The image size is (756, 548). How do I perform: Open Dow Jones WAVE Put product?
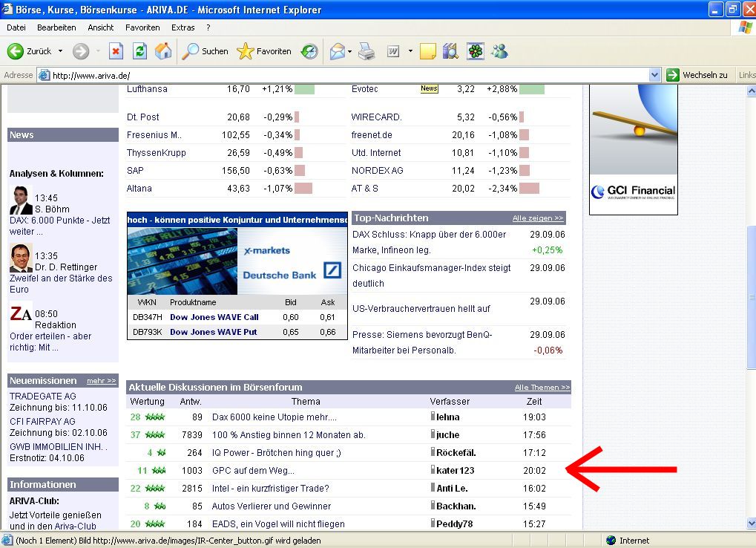[x=213, y=332]
